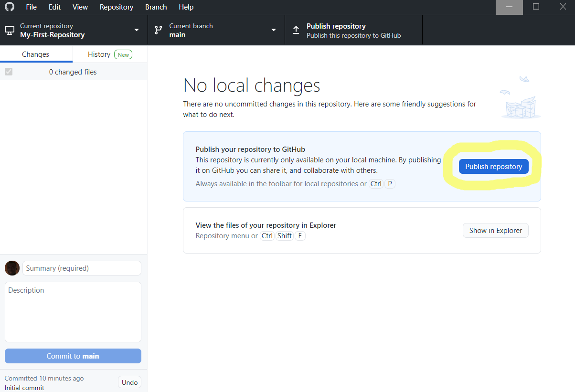Click View the files of your repository heading
Screen dimensions: 575x392
click(267, 225)
